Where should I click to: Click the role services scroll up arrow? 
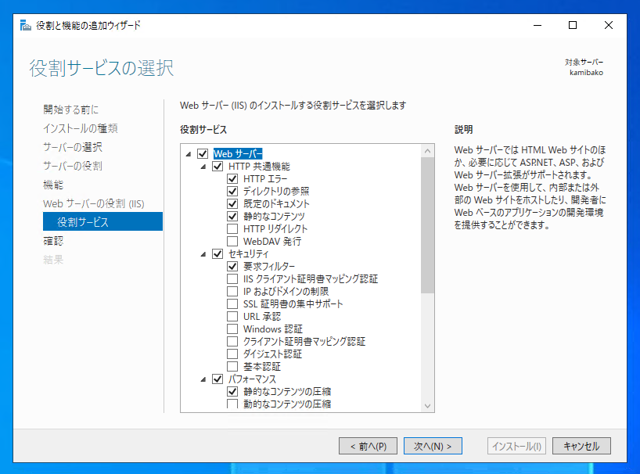point(427,151)
